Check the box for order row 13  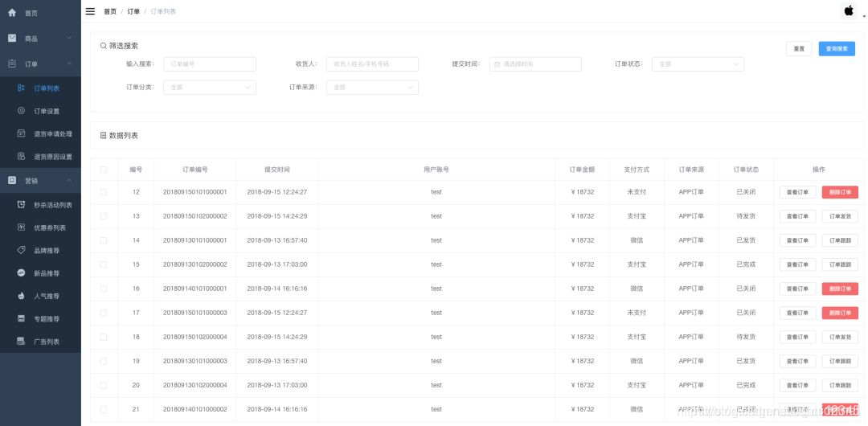[x=104, y=216]
